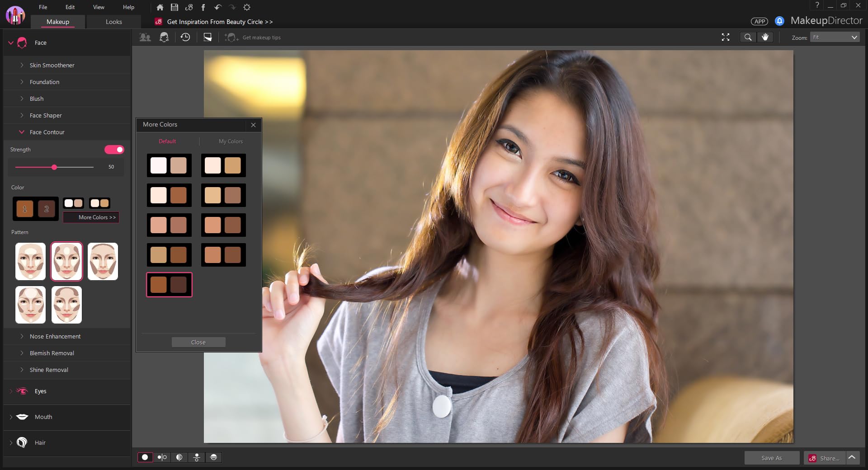The height and width of the screenshot is (470, 868).
Task: Click the Home icon in the top toolbar
Action: pos(160,7)
